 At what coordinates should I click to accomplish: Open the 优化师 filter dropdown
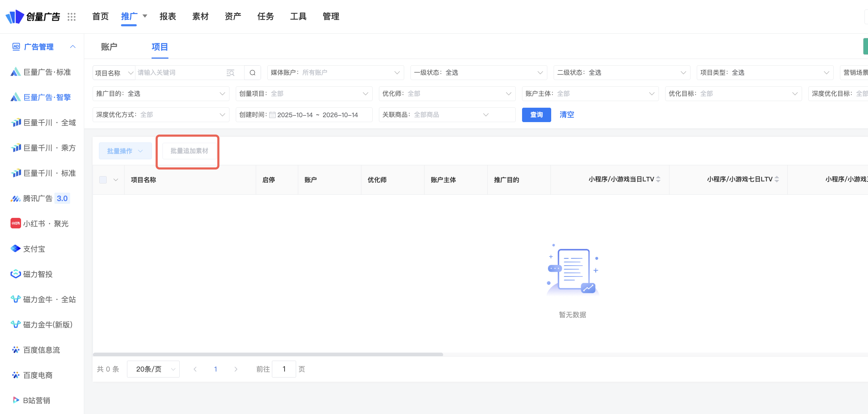click(x=447, y=94)
